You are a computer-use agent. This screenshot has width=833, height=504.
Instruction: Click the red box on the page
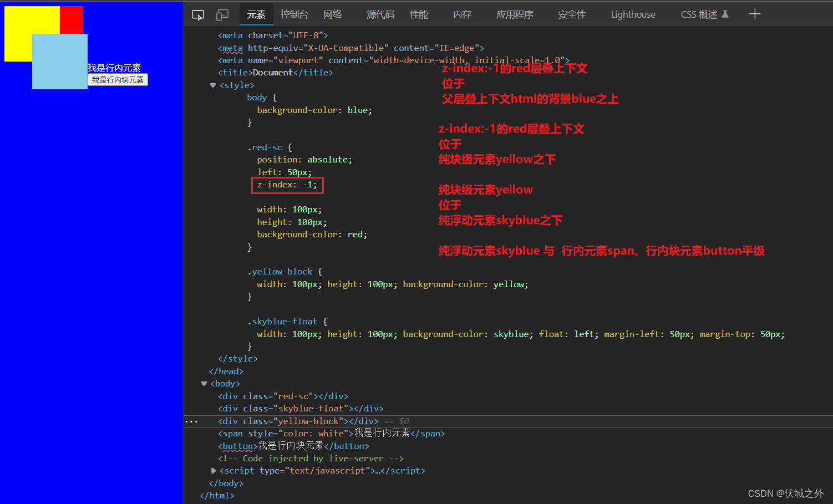tap(72, 20)
